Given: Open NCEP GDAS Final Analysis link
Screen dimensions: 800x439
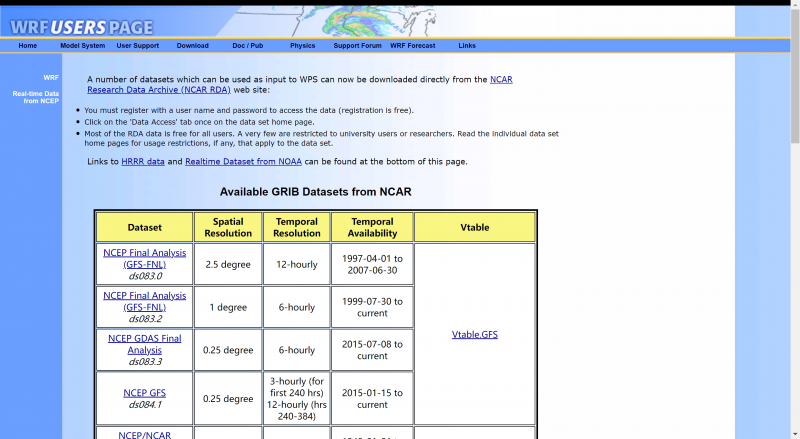Looking at the screenshot, I should coord(144,344).
